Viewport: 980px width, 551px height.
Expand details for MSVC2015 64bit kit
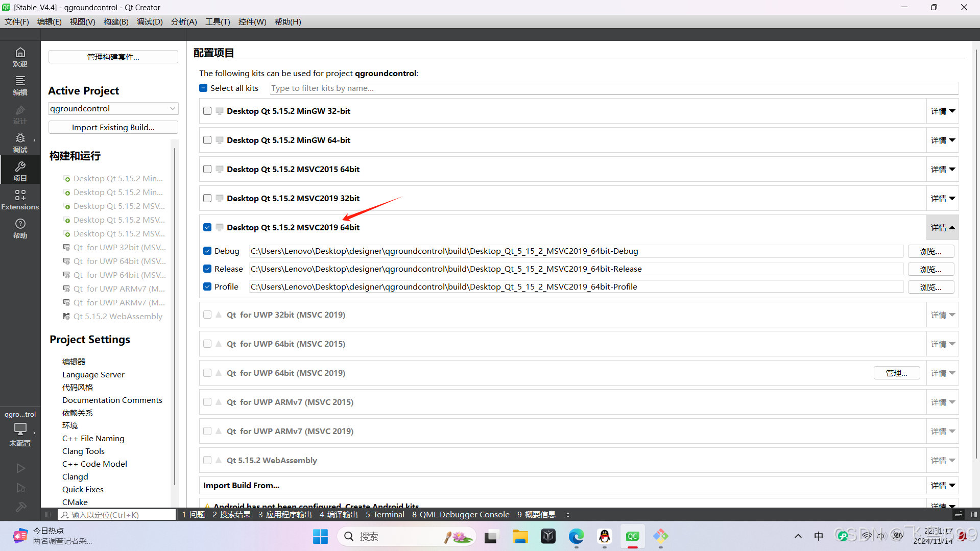(x=942, y=169)
